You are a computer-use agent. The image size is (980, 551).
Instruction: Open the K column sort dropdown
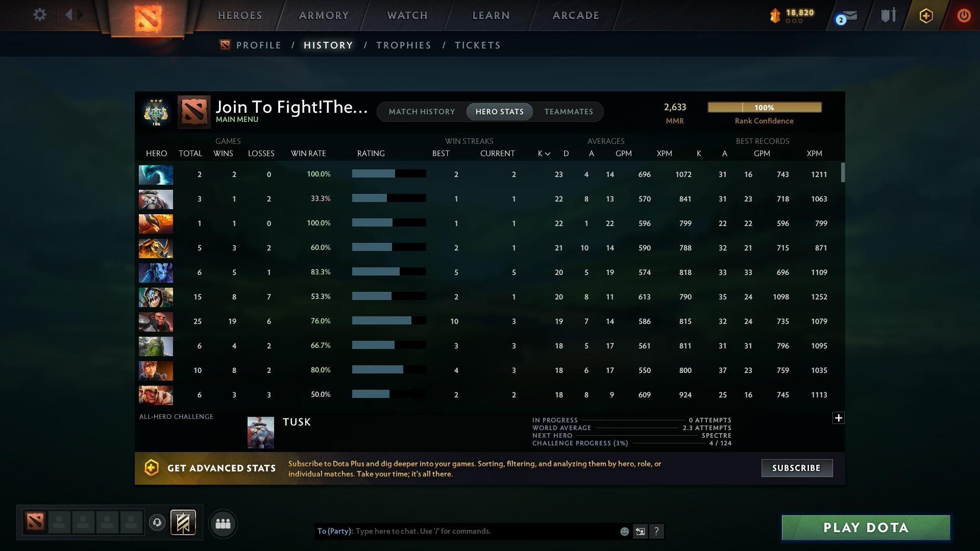tap(543, 153)
